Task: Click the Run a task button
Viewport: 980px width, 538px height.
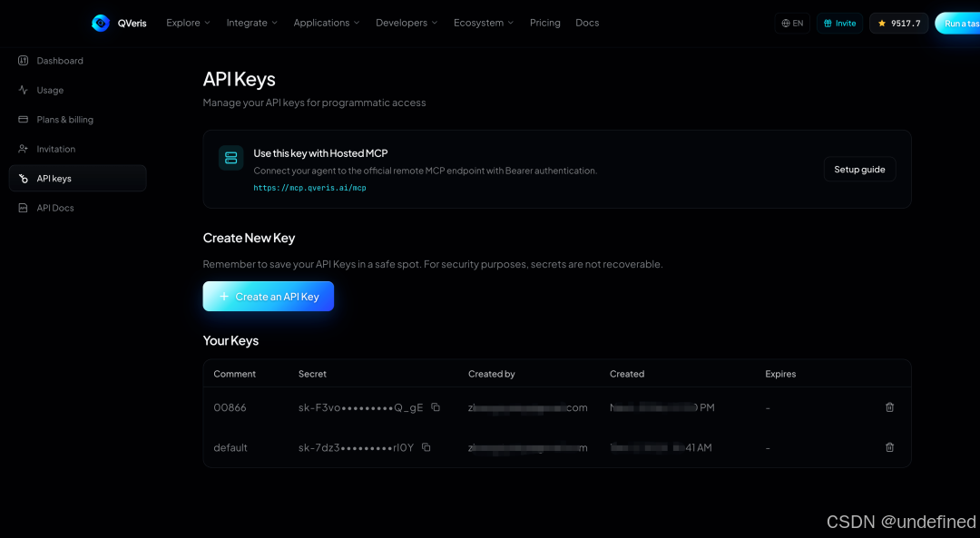Action: point(957,23)
